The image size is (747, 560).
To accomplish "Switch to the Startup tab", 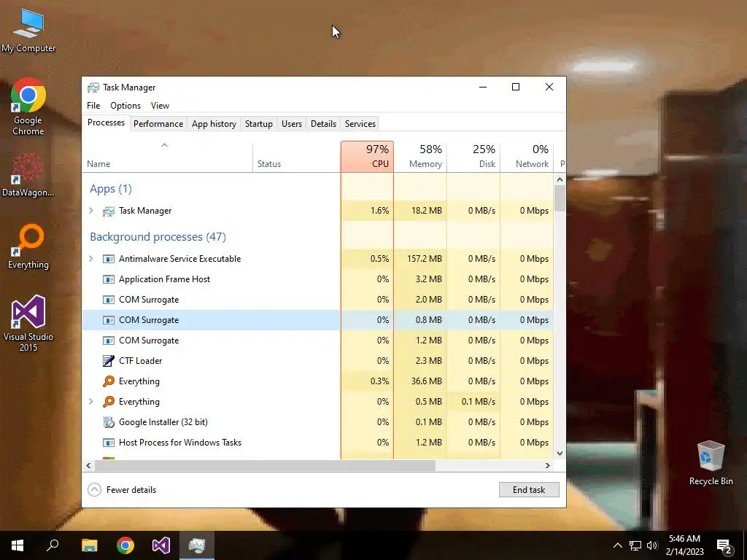I will pyautogui.click(x=259, y=124).
